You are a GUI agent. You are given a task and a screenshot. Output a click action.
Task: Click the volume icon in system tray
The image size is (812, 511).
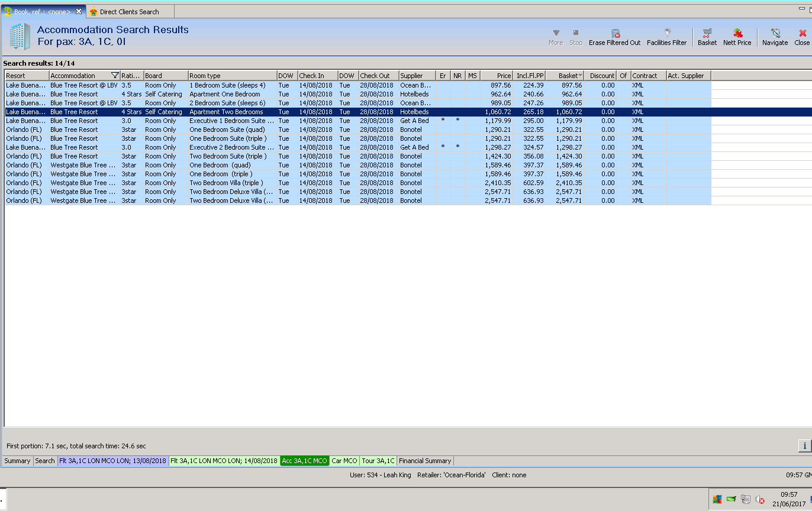click(x=761, y=500)
